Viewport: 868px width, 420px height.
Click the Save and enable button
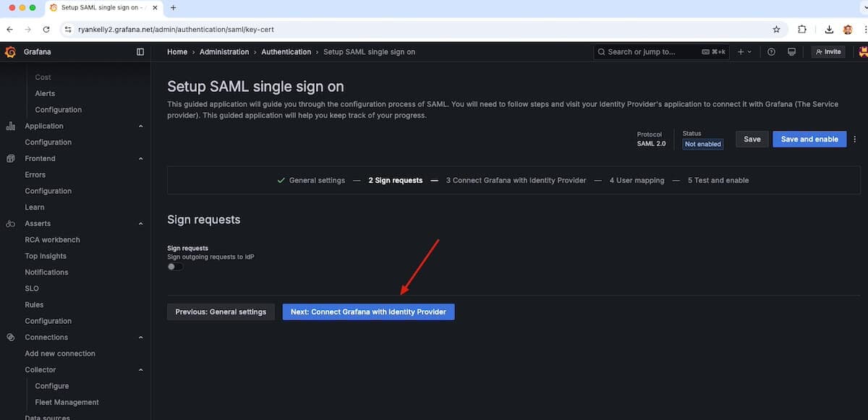(x=809, y=139)
